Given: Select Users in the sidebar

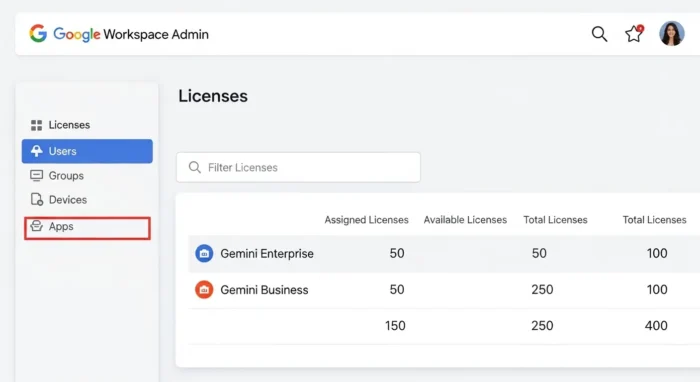Looking at the screenshot, I should [87, 151].
